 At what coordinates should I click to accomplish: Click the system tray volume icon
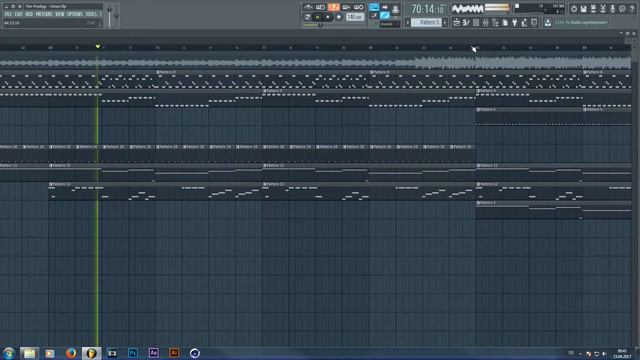[x=604, y=354]
